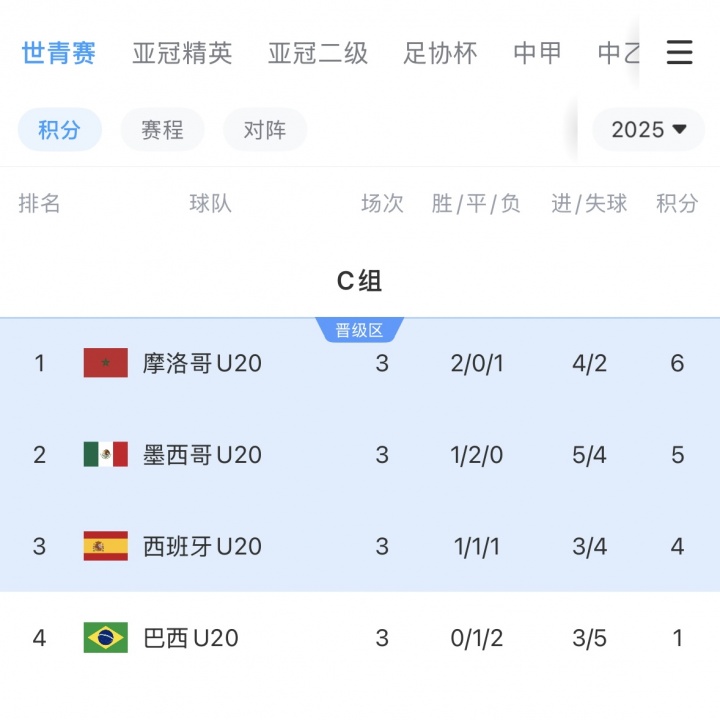Open the 亚冠二级 tab

point(318,53)
